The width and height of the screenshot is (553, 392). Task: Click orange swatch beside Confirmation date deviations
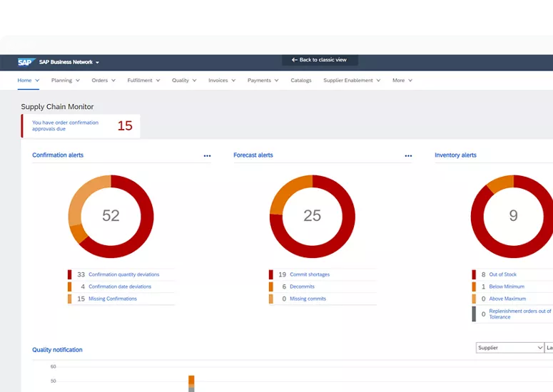point(70,287)
